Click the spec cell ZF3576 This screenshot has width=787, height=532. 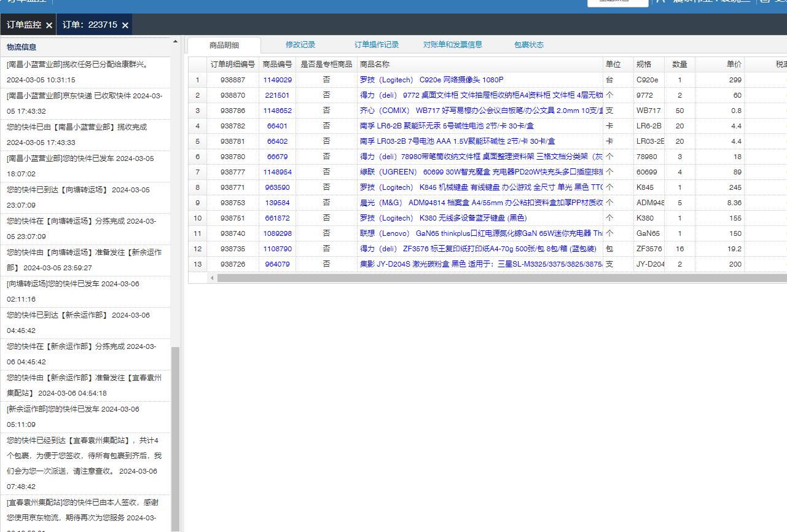pyautogui.click(x=649, y=249)
